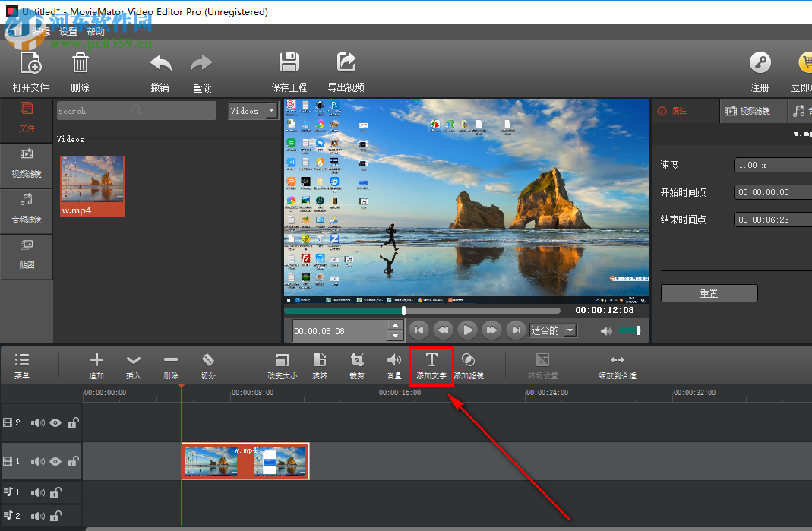The width and height of the screenshot is (812, 531).
Task: Switch to the Video Filters (视频滤镜) tab
Action: point(753,111)
